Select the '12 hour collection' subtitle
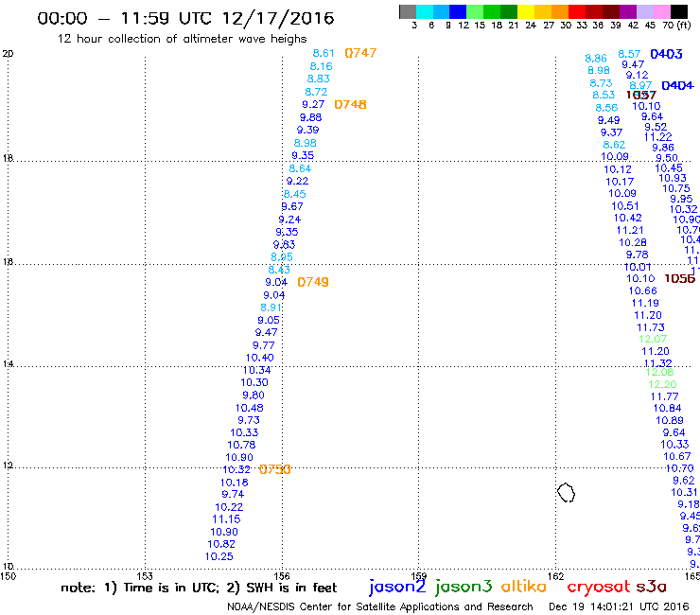Viewport: 700px width, 615px height. click(183, 39)
